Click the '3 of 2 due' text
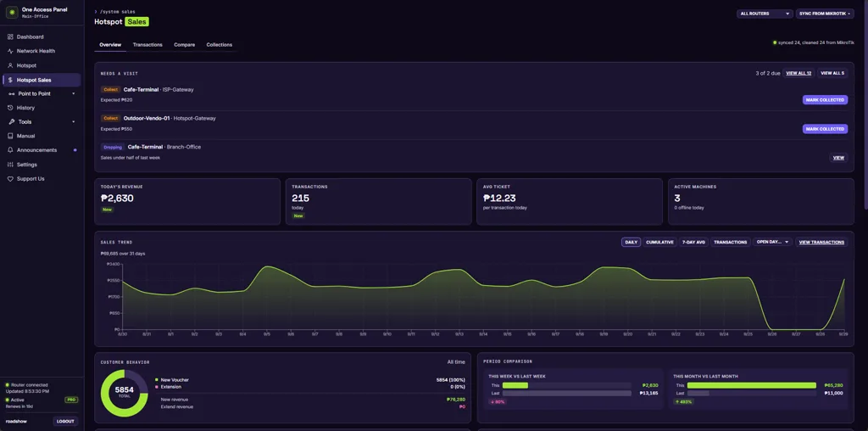Image resolution: width=868 pixels, height=431 pixels. tap(767, 73)
